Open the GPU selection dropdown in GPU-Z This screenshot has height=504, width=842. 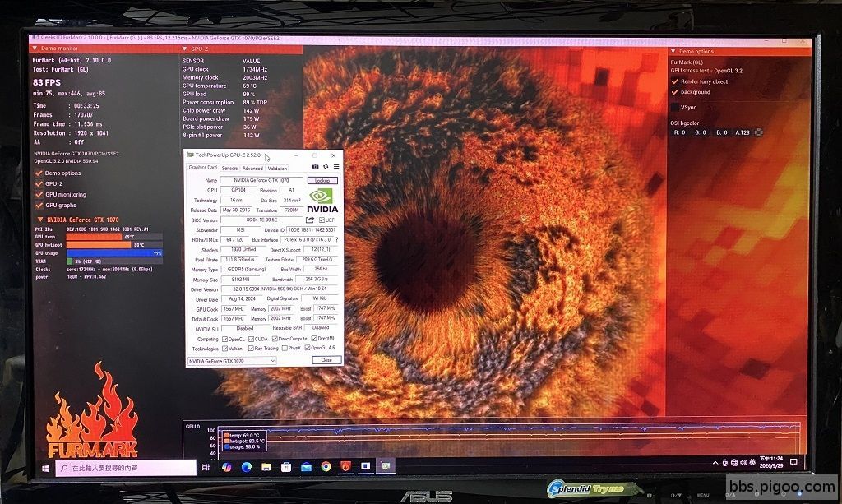point(231,361)
